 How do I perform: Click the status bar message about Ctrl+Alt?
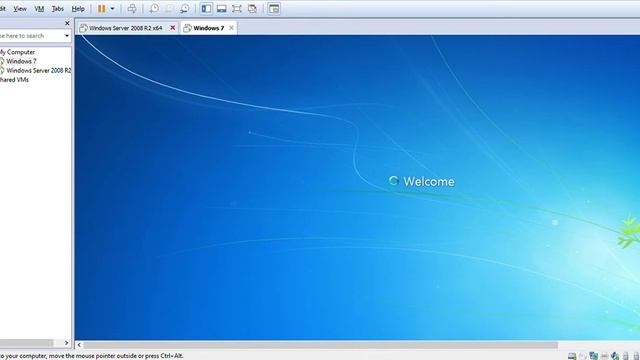[x=92, y=356]
